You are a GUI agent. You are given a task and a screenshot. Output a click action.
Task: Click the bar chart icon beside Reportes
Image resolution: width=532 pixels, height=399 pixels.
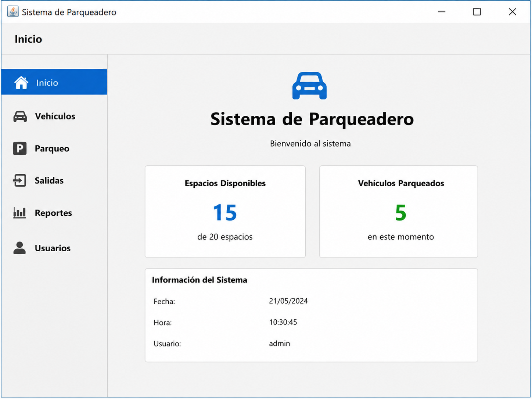point(19,213)
